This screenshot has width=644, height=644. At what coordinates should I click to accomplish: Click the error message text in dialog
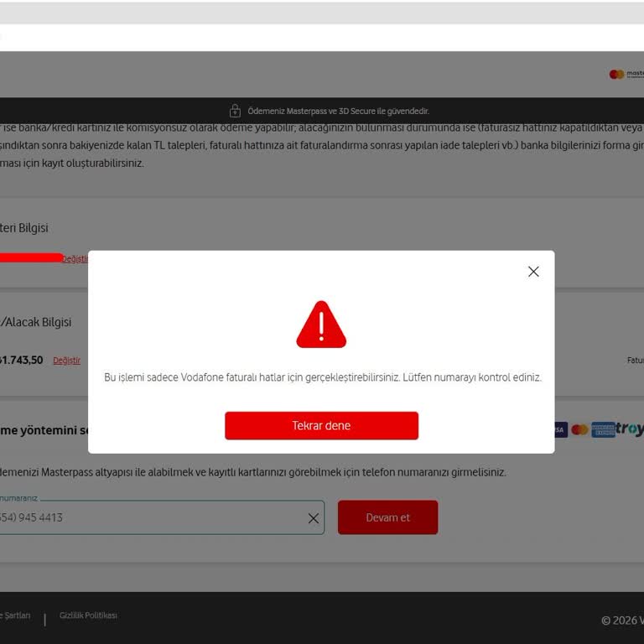click(323, 377)
